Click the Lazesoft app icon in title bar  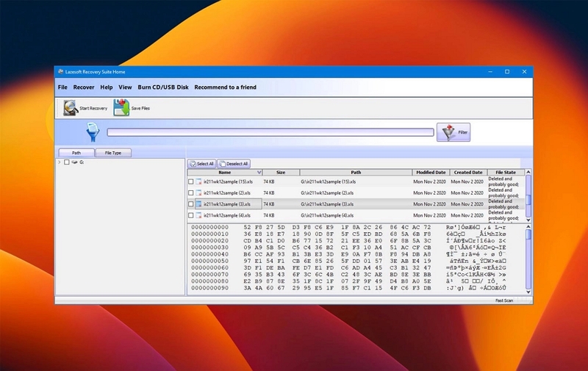pos(60,71)
